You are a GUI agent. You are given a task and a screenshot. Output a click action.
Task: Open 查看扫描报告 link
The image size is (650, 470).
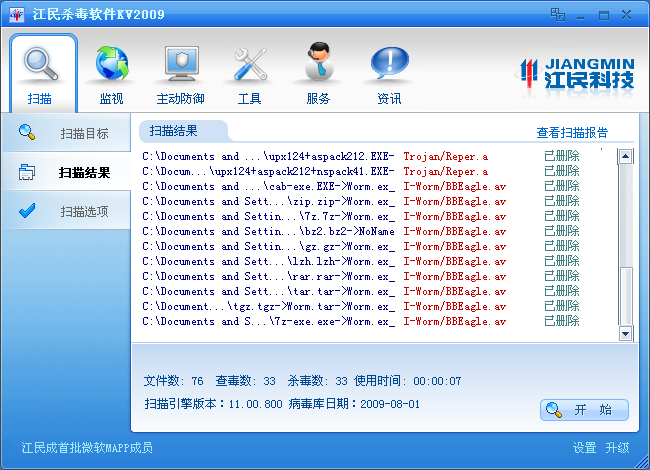coord(572,133)
